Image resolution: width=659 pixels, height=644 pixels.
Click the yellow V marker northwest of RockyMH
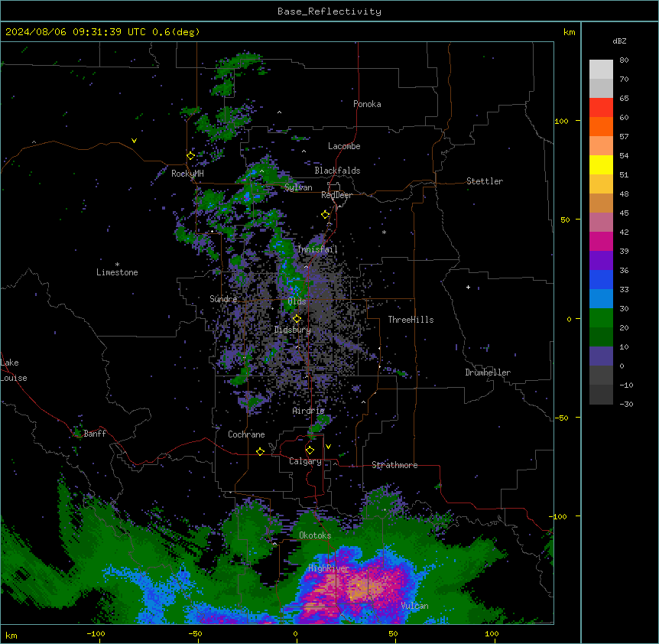pyautogui.click(x=134, y=141)
